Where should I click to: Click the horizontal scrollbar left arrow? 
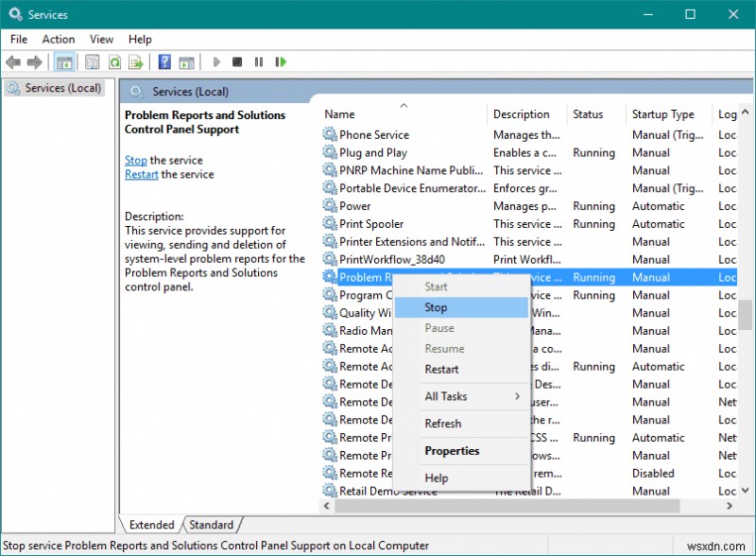coord(326,506)
